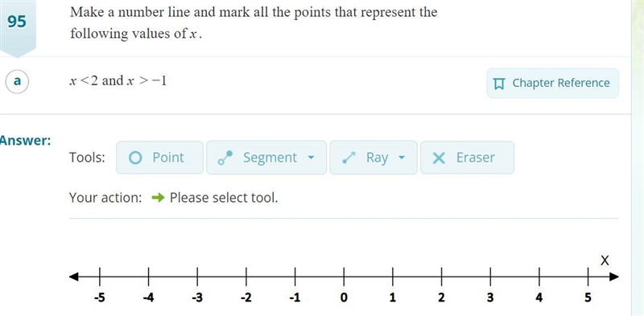Click the Segment tool endpoint icon

(225, 158)
